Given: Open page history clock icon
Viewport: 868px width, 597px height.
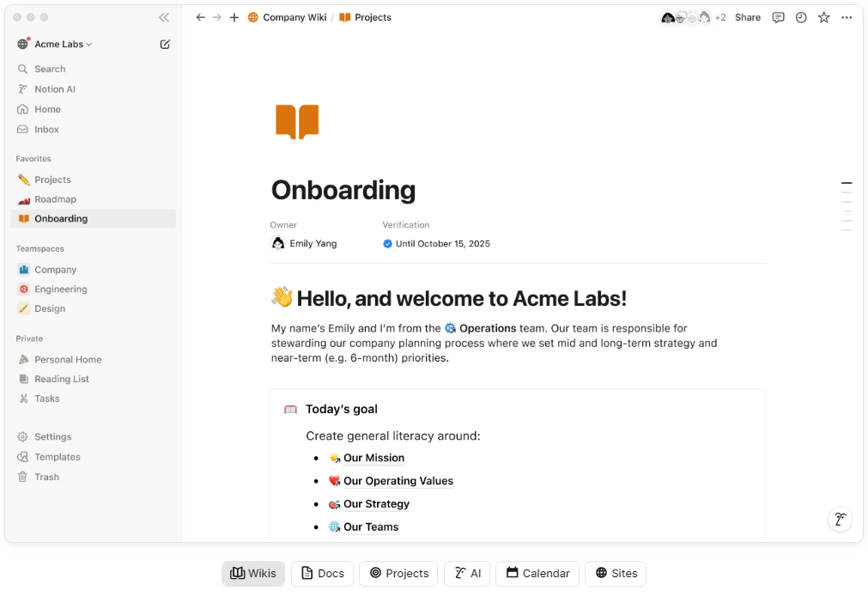Looking at the screenshot, I should [x=801, y=18].
